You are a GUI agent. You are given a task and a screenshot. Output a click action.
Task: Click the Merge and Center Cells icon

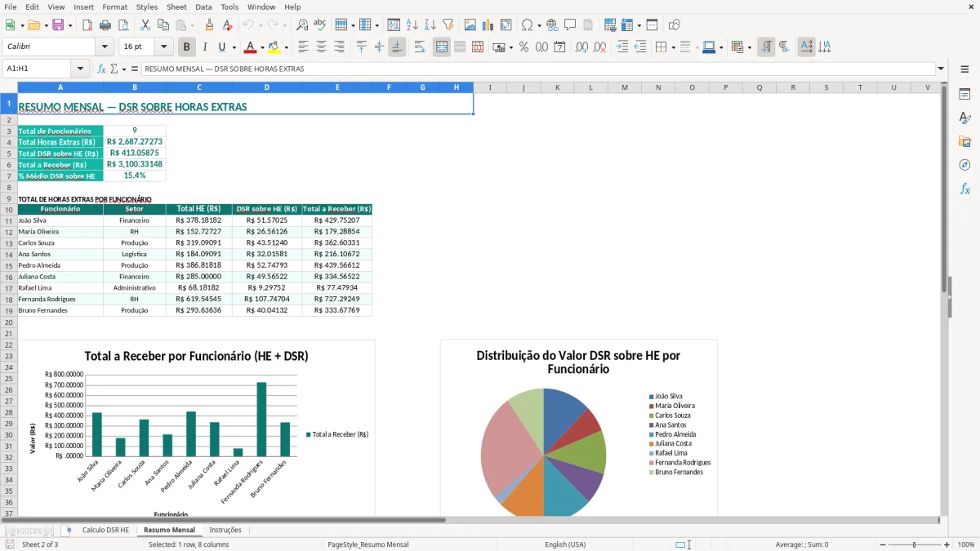pyautogui.click(x=442, y=47)
